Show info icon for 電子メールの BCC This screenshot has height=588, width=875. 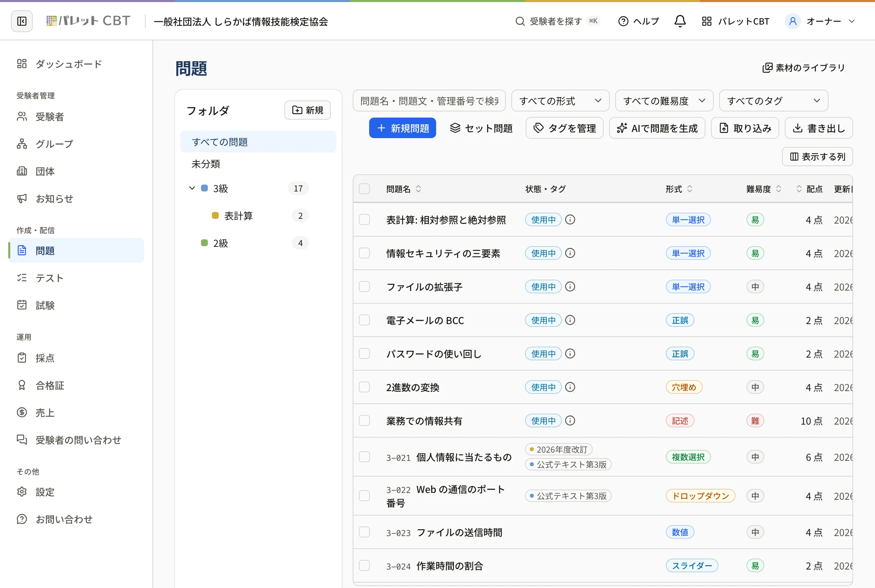click(570, 320)
